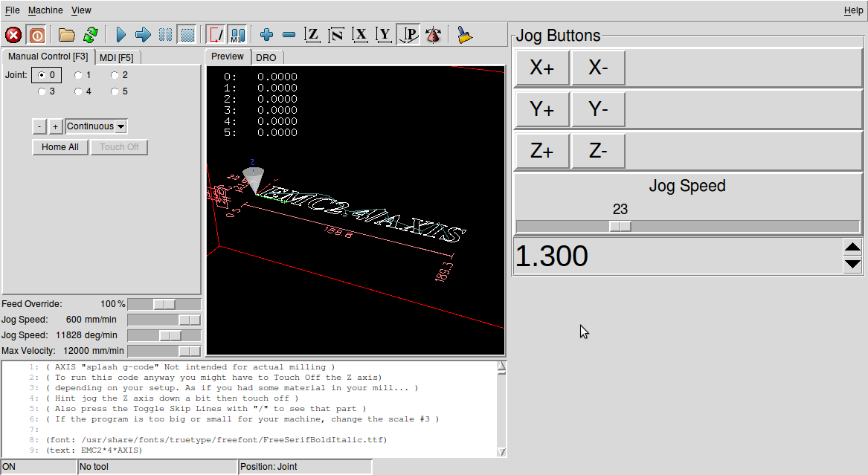Increase 1.300 value with up arrow

coord(852,248)
